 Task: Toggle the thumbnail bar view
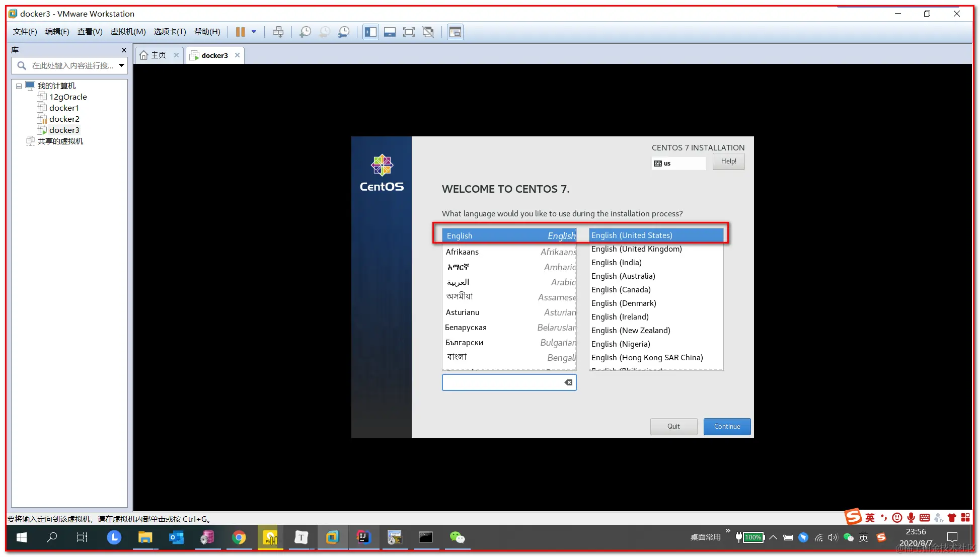tap(390, 32)
